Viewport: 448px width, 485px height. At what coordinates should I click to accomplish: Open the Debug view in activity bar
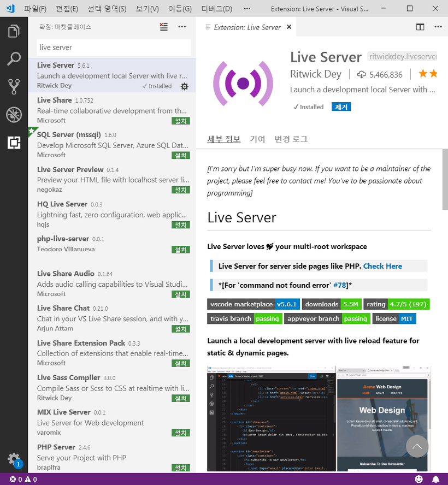(x=14, y=115)
